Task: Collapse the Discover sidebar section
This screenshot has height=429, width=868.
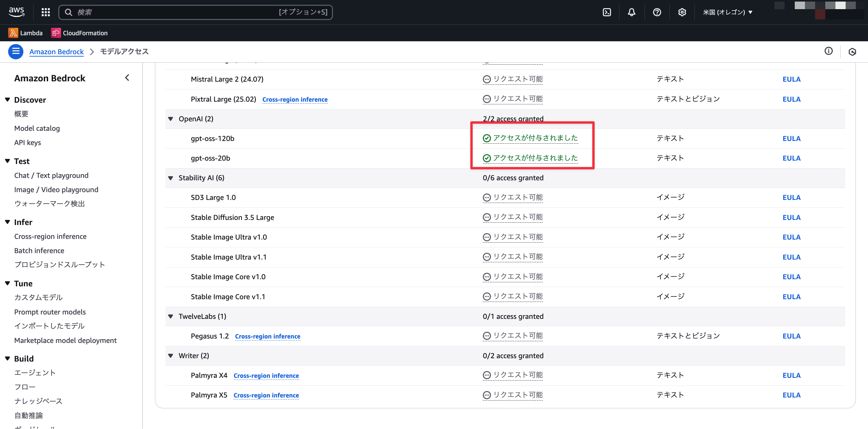Action: click(7, 100)
